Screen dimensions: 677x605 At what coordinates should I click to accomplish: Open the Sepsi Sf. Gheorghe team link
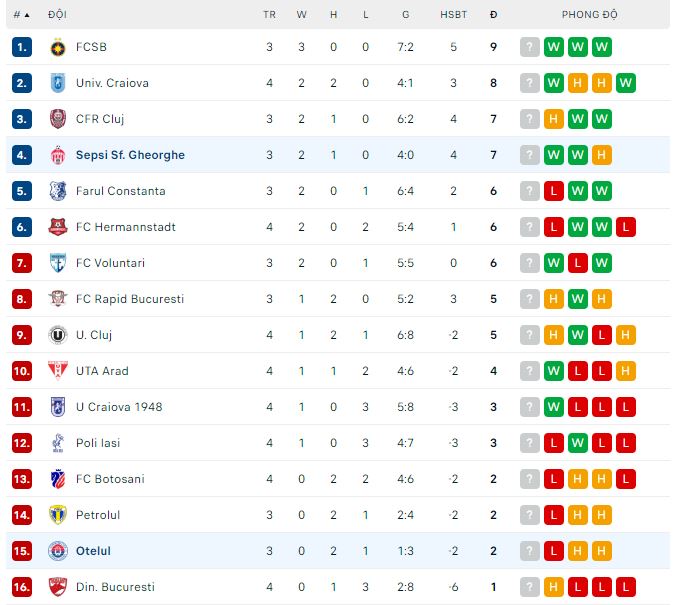pyautogui.click(x=130, y=155)
